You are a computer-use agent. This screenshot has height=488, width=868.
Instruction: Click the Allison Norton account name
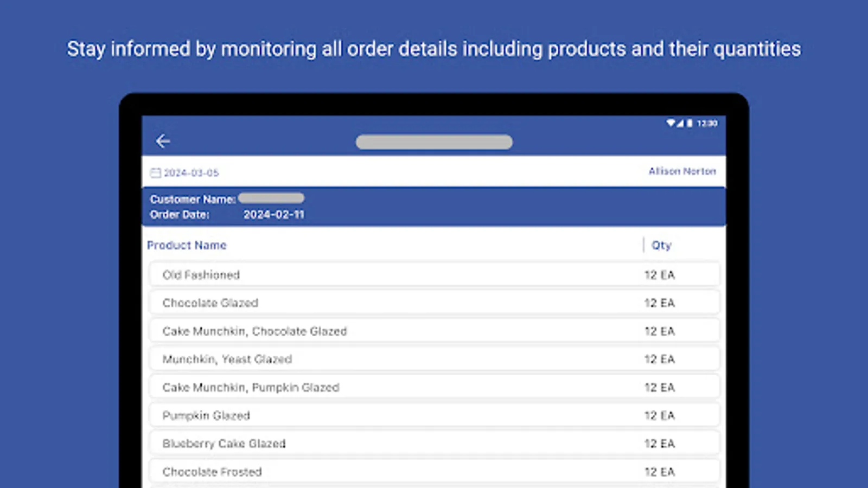(x=682, y=171)
